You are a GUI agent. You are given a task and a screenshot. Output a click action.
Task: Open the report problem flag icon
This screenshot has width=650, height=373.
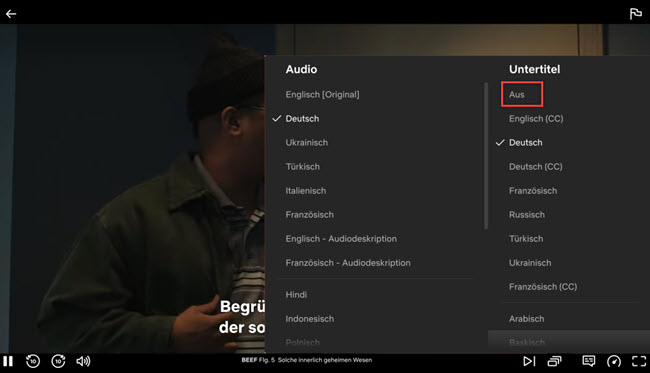(x=635, y=14)
